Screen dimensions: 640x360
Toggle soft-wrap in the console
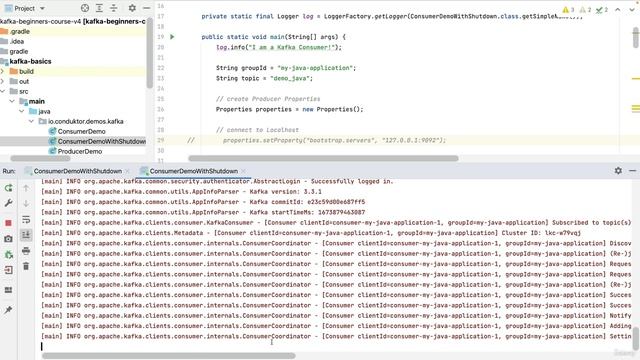[x=26, y=220]
